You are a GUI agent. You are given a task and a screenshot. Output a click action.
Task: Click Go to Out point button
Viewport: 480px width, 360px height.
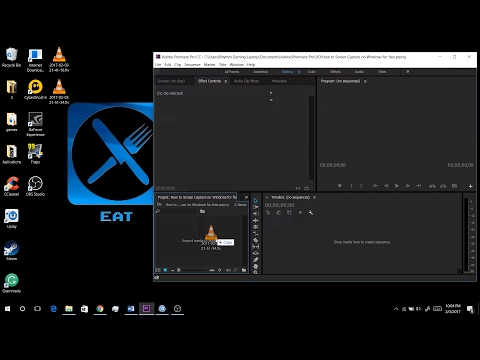[x=419, y=186]
